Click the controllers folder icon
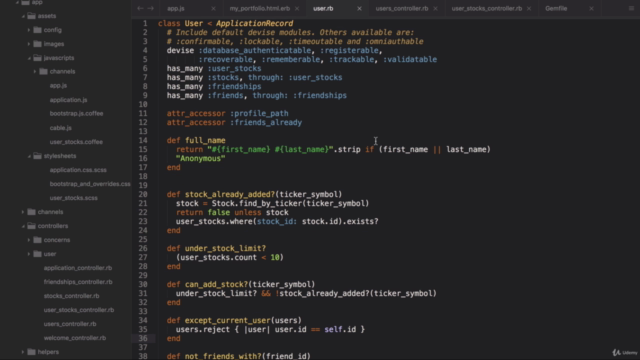Viewport: 640px width, 360px height. (x=31, y=226)
